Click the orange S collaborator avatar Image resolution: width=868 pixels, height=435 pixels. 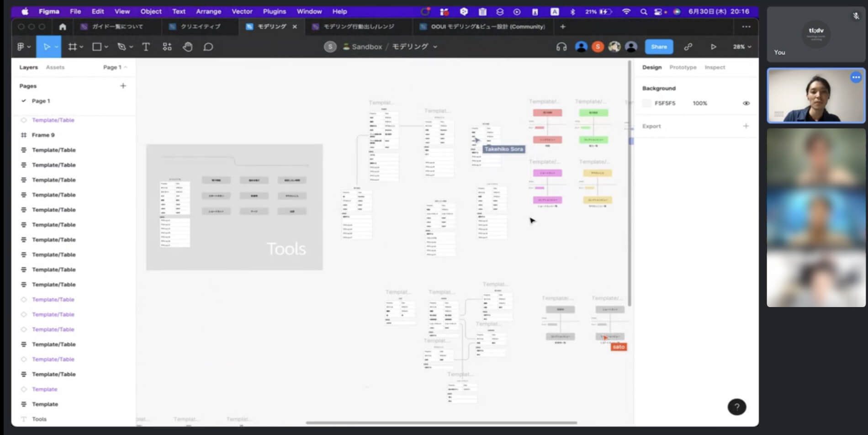click(x=598, y=47)
